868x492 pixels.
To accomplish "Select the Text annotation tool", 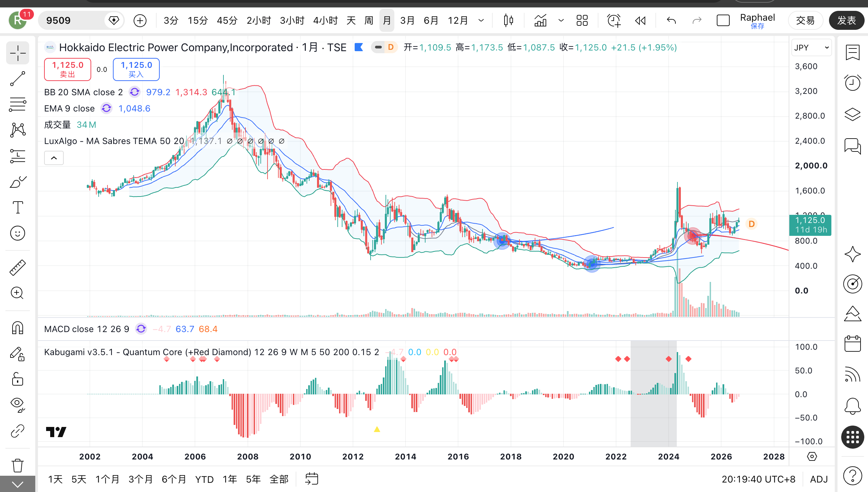I will point(18,207).
